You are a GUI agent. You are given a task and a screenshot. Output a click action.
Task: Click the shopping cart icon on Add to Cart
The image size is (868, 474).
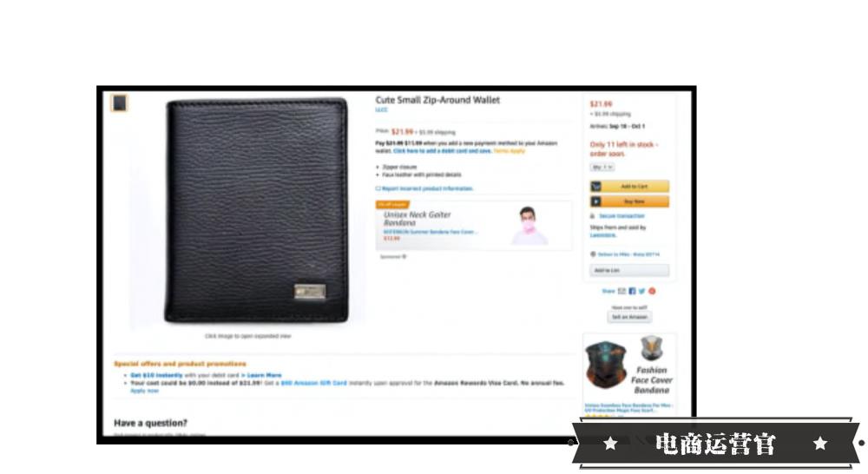pos(596,187)
